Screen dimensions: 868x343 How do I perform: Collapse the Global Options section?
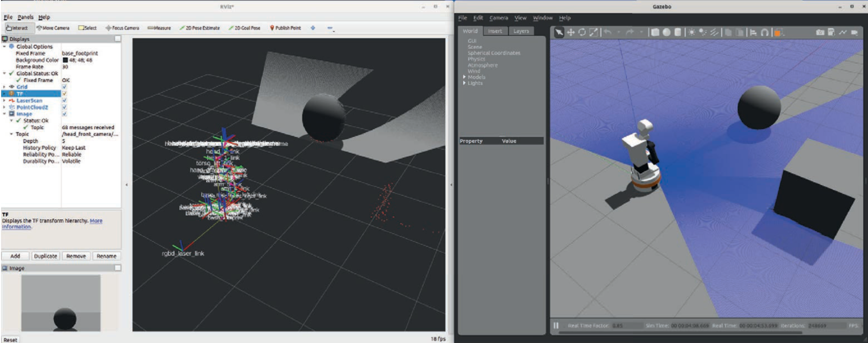(4, 47)
